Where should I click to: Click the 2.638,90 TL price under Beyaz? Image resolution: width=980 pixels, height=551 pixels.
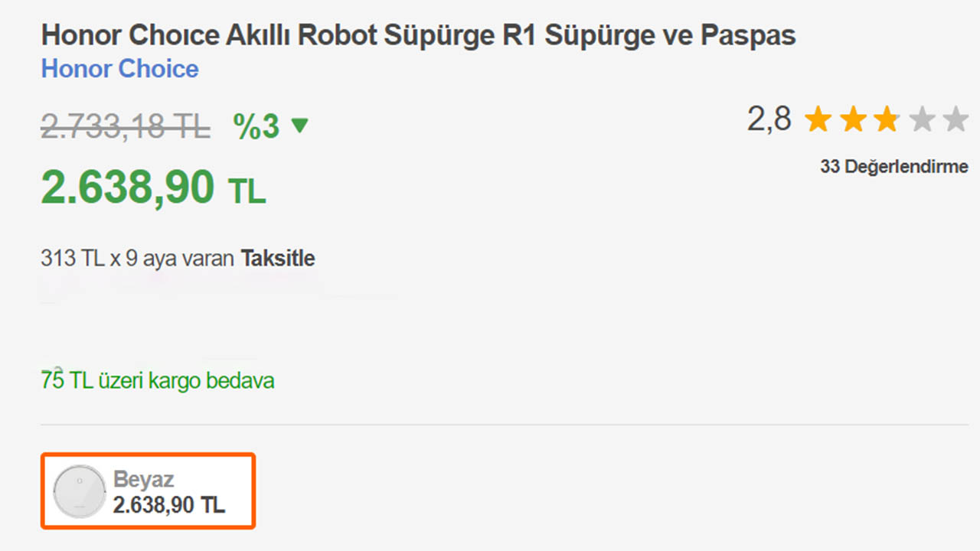169,505
